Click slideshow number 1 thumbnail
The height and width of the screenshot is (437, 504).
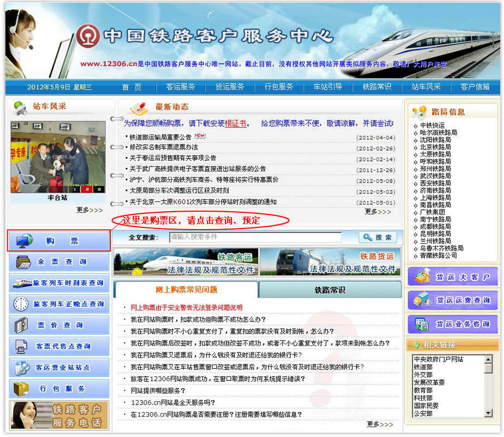tap(75, 189)
